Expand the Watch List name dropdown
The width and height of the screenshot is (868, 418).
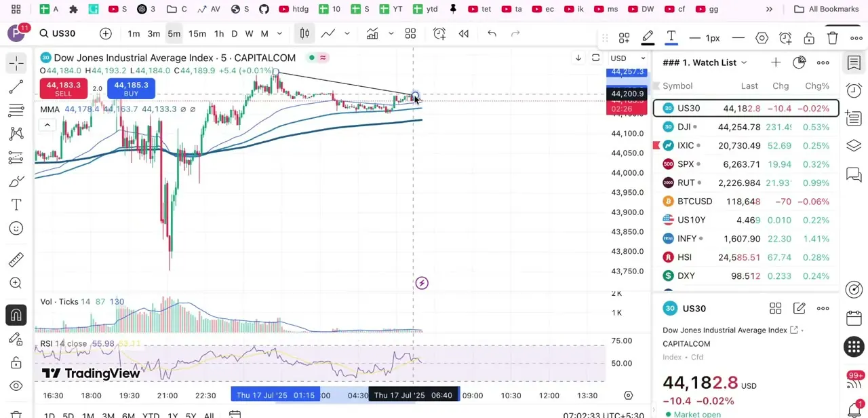click(x=744, y=62)
